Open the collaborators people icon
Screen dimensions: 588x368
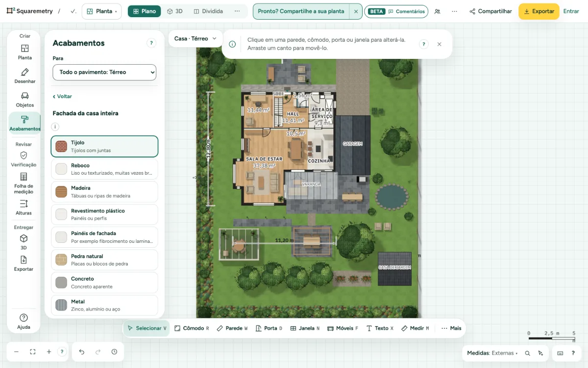[437, 11]
